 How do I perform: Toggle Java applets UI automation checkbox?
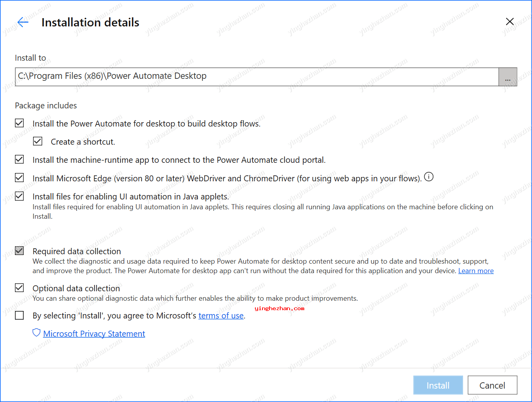click(19, 196)
